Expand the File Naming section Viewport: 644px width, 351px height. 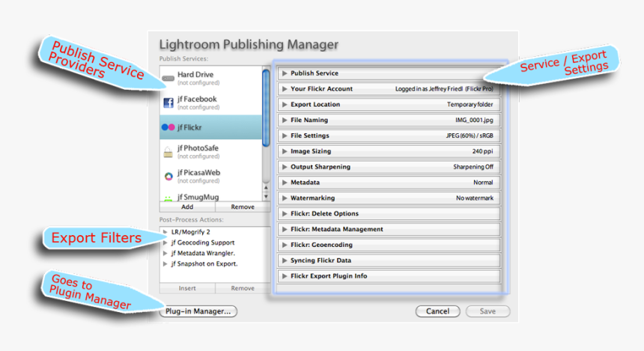285,120
